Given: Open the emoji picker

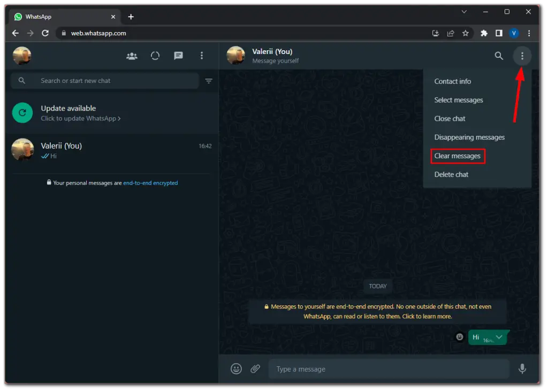Looking at the screenshot, I should pos(236,369).
